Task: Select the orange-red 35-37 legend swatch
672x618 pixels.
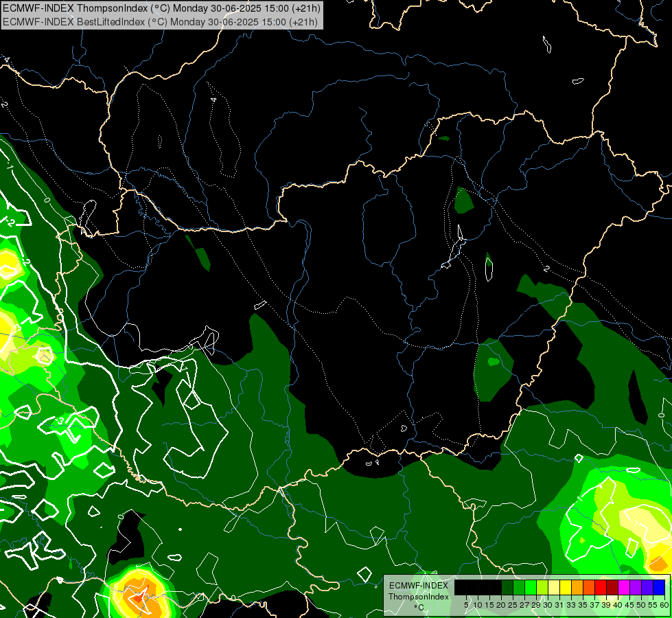Action: coord(589,587)
